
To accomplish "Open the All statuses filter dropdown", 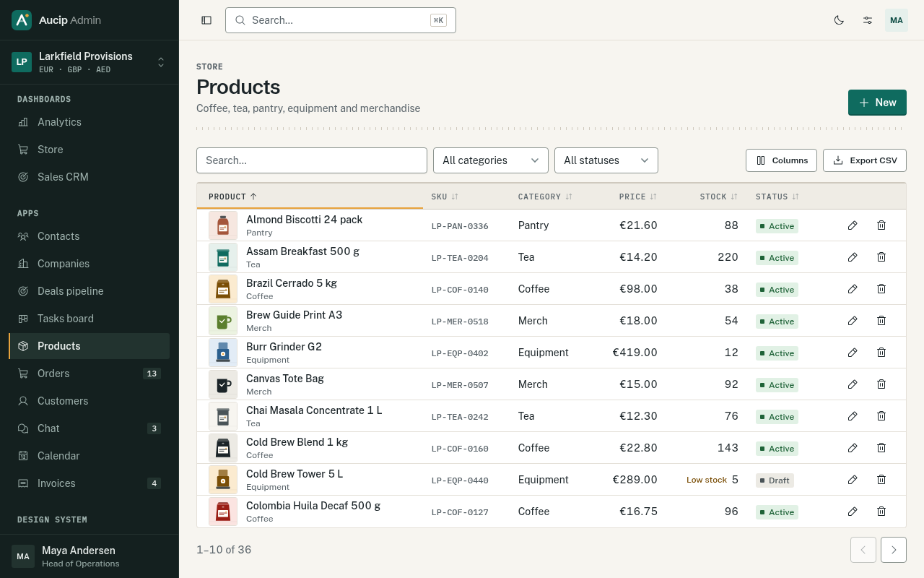I will click(606, 160).
